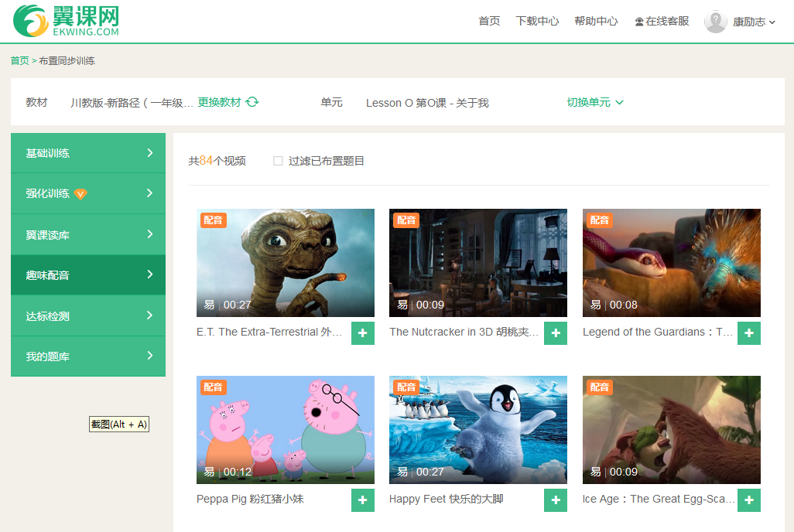794x532 pixels.
Task: Click the 更换教材 link
Action: click(219, 102)
